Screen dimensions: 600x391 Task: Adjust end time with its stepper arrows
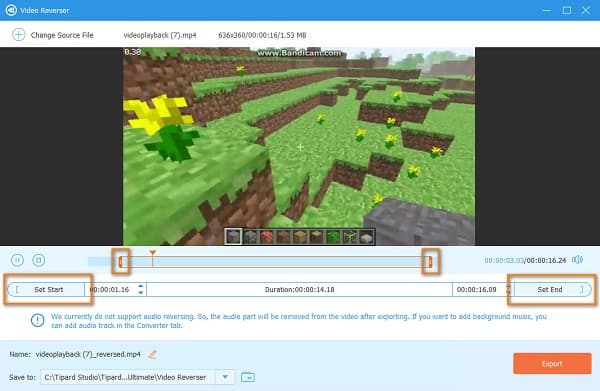[509, 290]
